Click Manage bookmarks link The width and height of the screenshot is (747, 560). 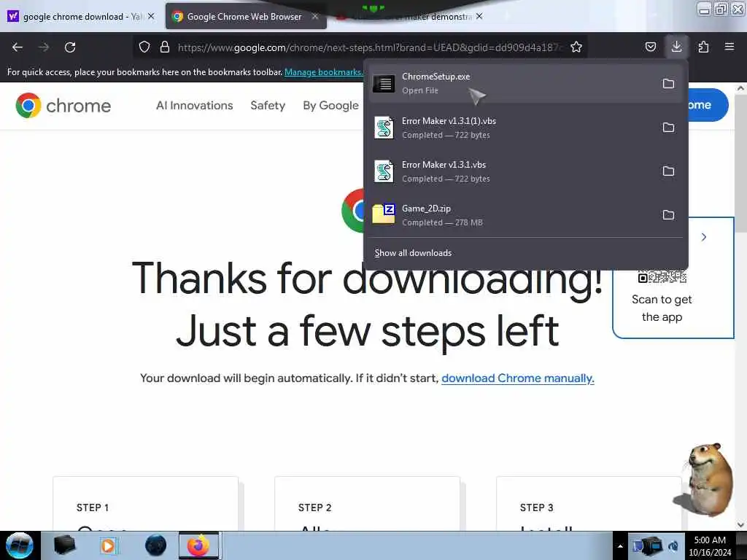pyautogui.click(x=323, y=72)
